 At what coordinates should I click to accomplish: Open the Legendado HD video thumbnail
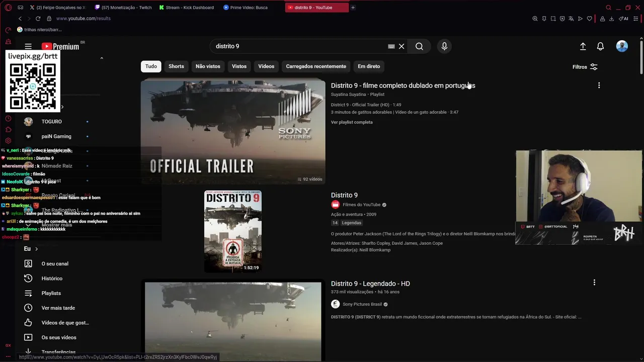tap(233, 321)
